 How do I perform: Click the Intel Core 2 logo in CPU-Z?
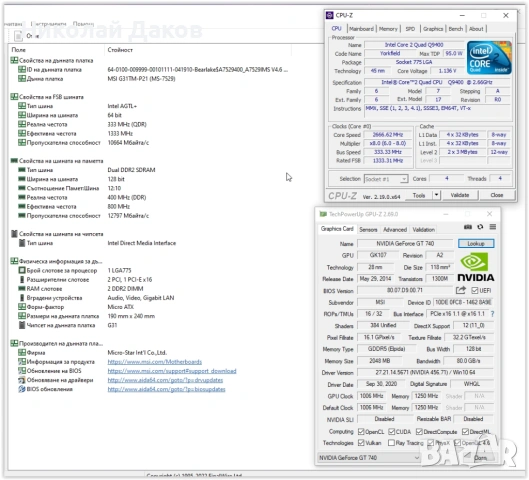[489, 58]
